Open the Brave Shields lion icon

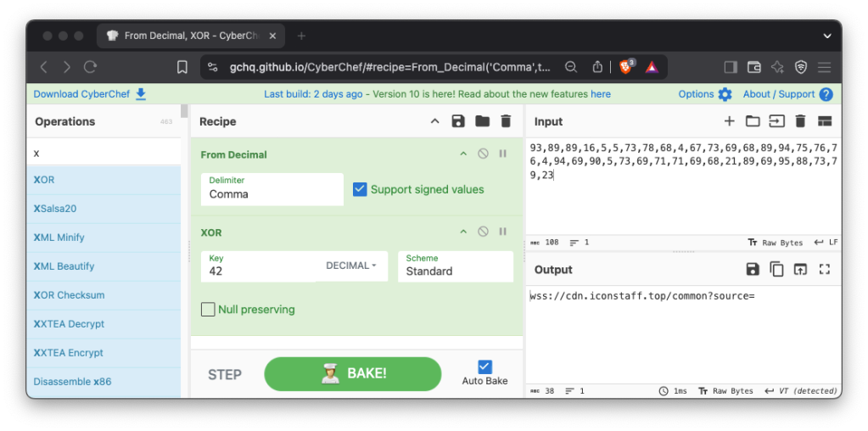point(626,67)
